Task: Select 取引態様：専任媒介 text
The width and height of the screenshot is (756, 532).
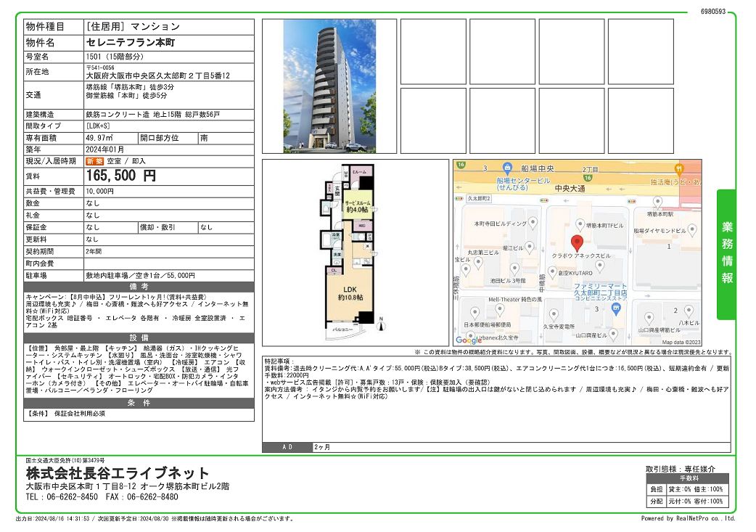Action: 681,469
